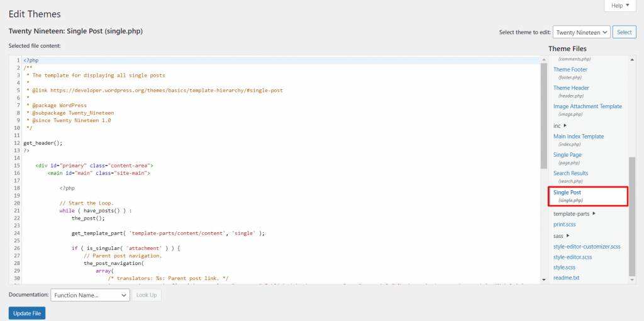Open the Help dropdown tab
The height and width of the screenshot is (321, 644).
click(619, 6)
